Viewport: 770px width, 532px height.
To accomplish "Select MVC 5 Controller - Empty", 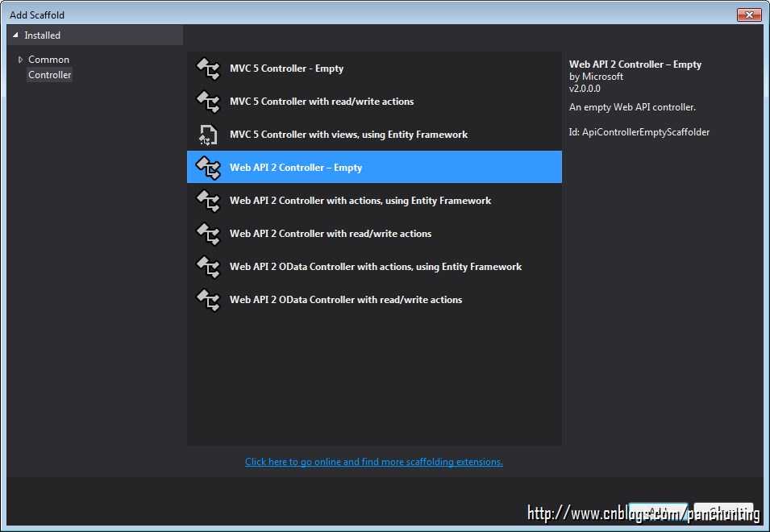I will pos(374,69).
